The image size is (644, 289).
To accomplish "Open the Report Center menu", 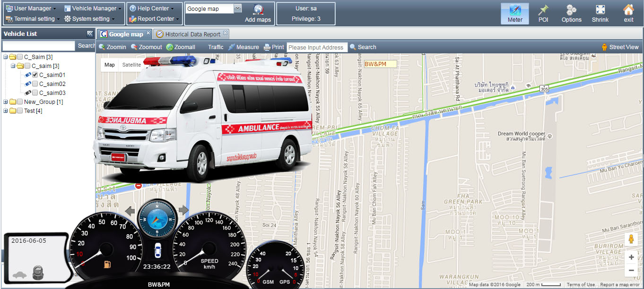I will [154, 19].
